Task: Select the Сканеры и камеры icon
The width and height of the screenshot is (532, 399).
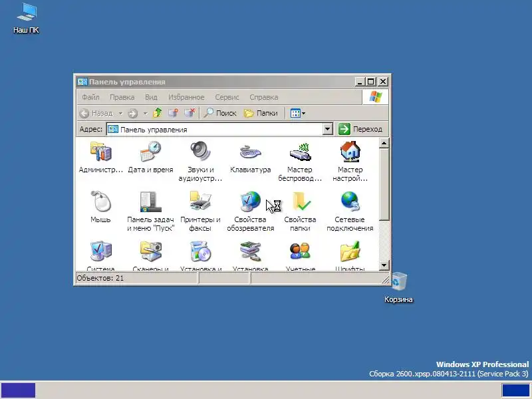Action: tap(150, 251)
